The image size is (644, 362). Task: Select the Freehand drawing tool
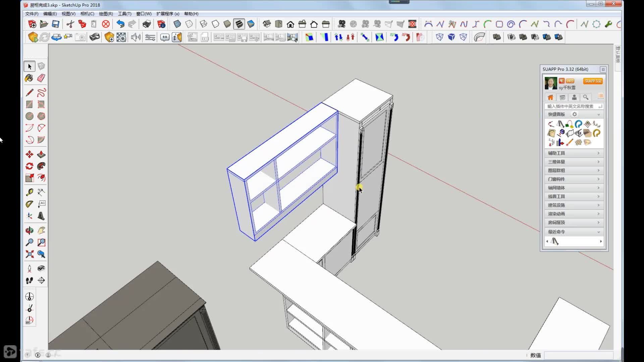41,93
